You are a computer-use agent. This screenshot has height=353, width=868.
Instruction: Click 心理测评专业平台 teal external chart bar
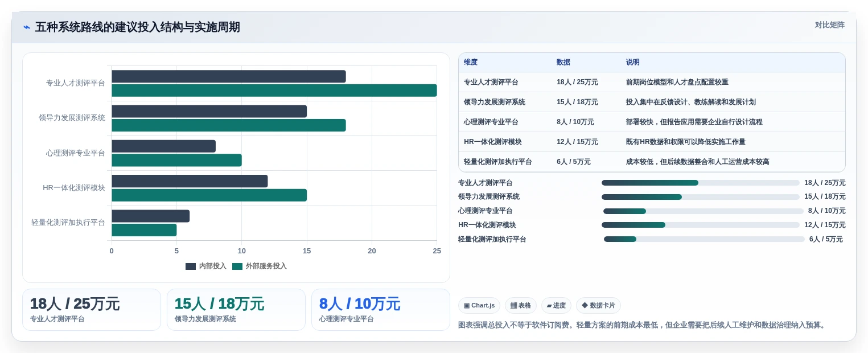pyautogui.click(x=176, y=160)
